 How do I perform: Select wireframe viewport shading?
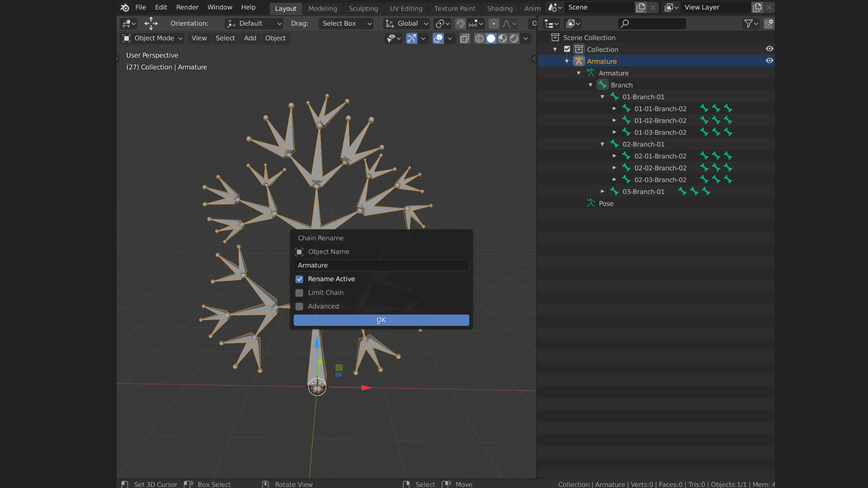[479, 39]
